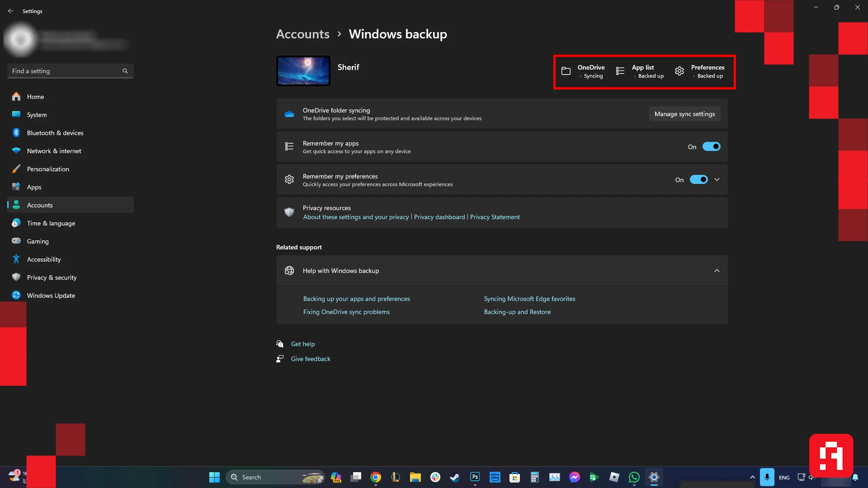Go back using the Settings back arrow
The width and height of the screenshot is (868, 488).
11,11
